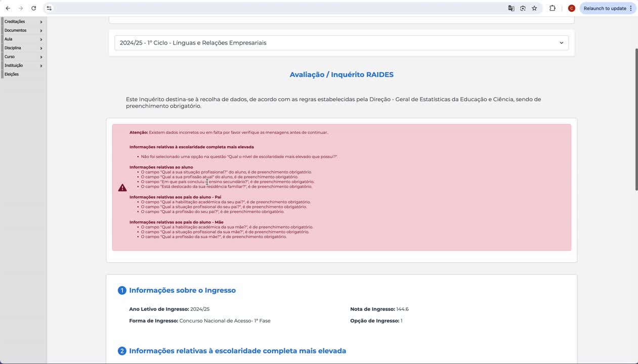Reload the current page
Viewport: 638px width, 364px height.
pos(33,8)
